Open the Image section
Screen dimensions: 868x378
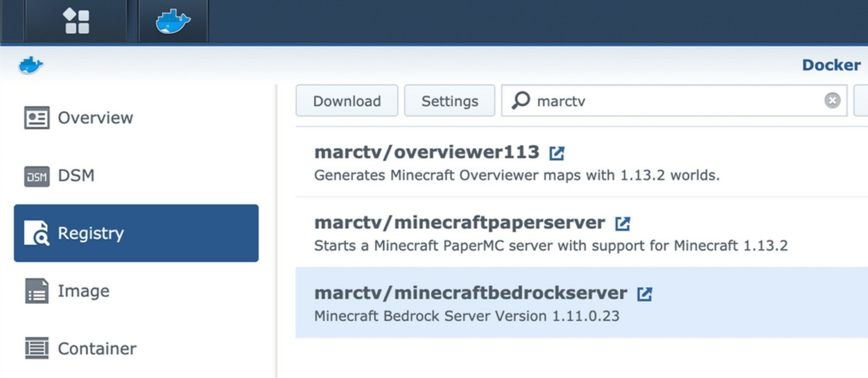click(x=83, y=290)
